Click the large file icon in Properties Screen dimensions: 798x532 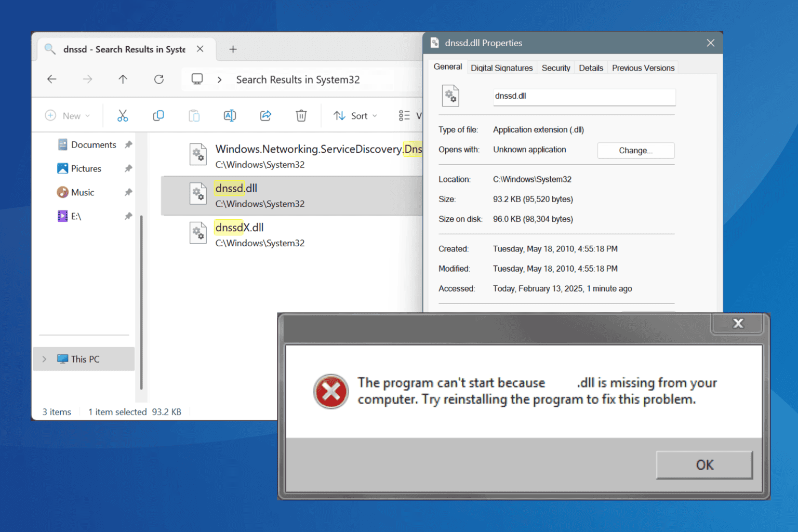pos(450,96)
